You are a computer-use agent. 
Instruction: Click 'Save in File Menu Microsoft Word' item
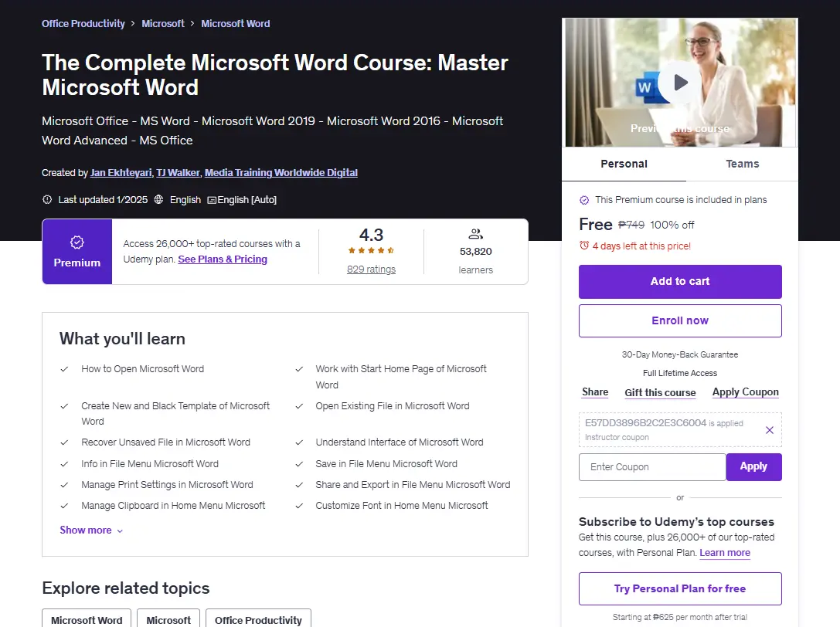click(386, 464)
